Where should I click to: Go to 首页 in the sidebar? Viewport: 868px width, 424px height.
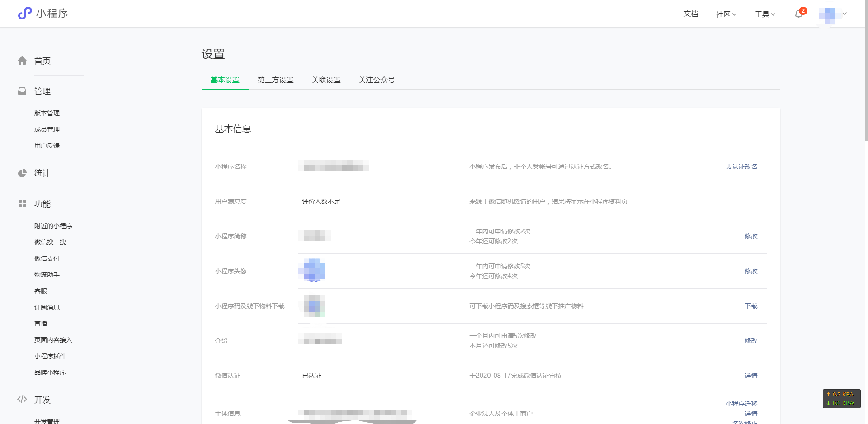click(42, 61)
